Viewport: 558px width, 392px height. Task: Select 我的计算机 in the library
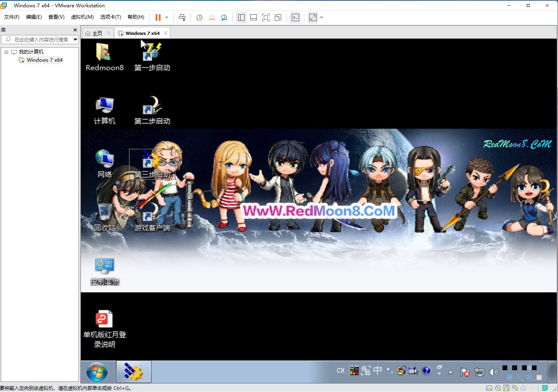click(31, 52)
